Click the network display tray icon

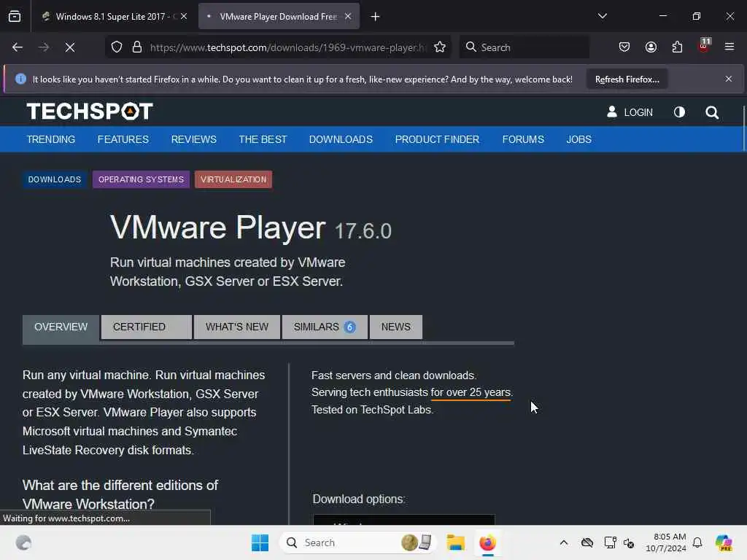pos(610,542)
